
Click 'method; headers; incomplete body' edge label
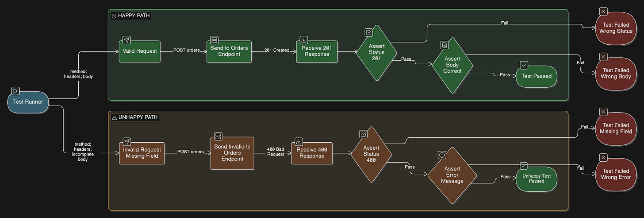click(83, 152)
